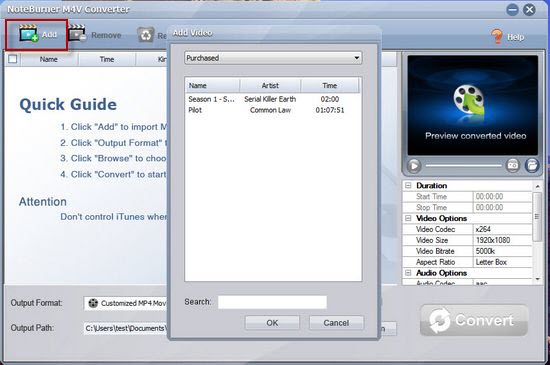Click the Preview converted video thumbnail
Screen dimensions: 550x365
pos(472,105)
